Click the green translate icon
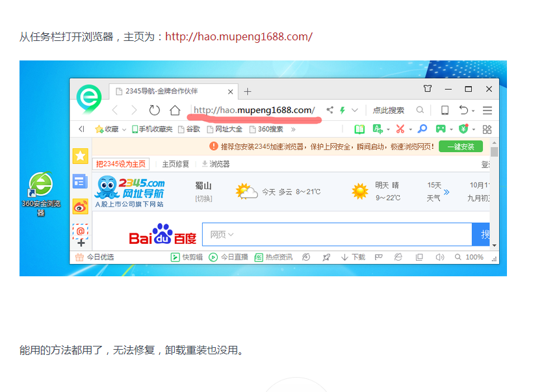 point(378,129)
